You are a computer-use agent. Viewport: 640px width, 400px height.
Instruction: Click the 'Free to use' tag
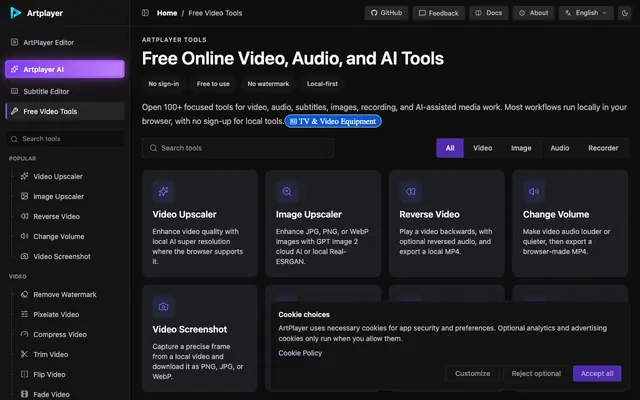213,84
